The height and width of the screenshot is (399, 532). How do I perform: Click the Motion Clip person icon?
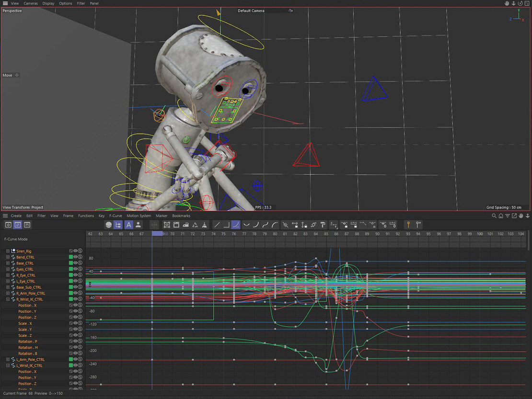pos(138,225)
